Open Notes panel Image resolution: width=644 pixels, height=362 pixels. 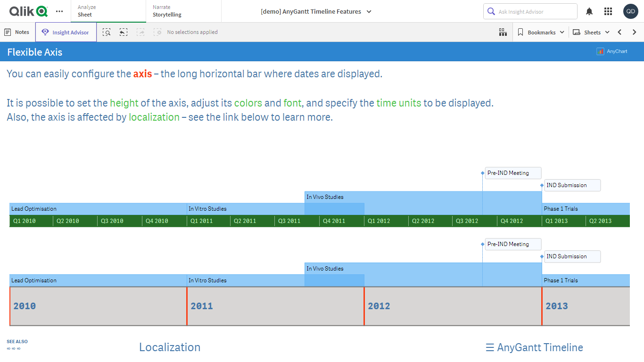tap(17, 32)
